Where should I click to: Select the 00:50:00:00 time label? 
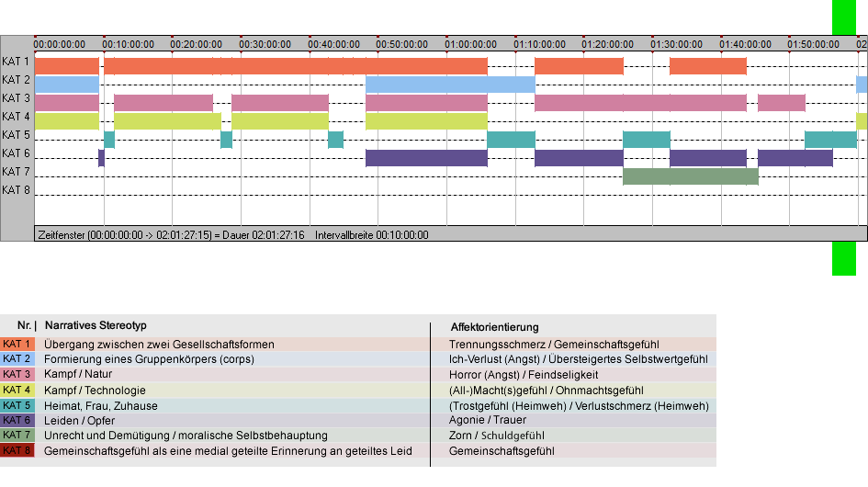(402, 44)
